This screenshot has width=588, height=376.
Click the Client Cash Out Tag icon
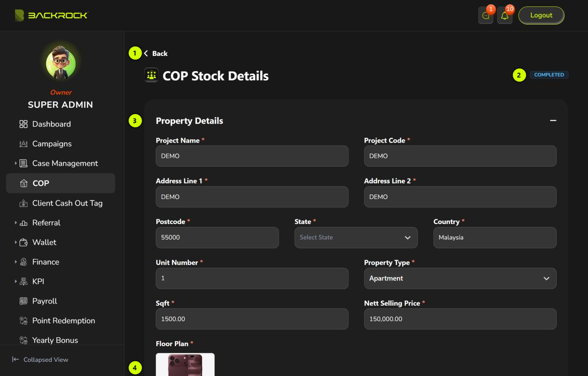[23, 203]
